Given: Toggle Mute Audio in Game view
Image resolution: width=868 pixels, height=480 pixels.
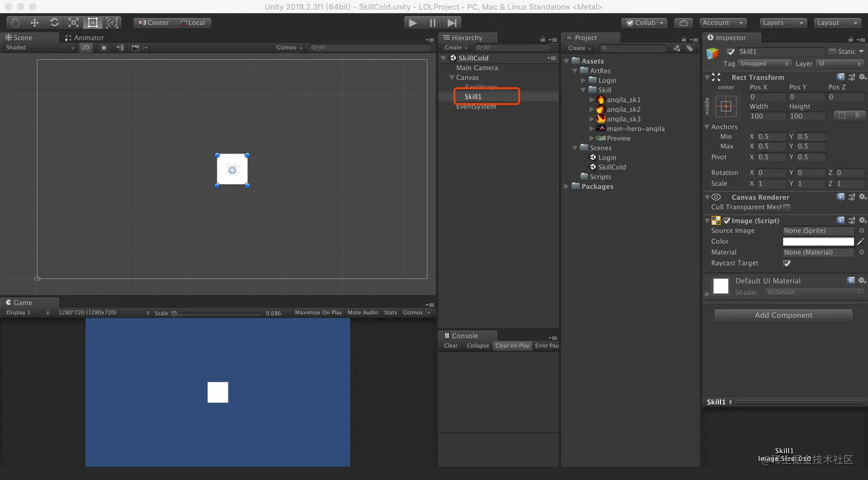Looking at the screenshot, I should point(363,313).
